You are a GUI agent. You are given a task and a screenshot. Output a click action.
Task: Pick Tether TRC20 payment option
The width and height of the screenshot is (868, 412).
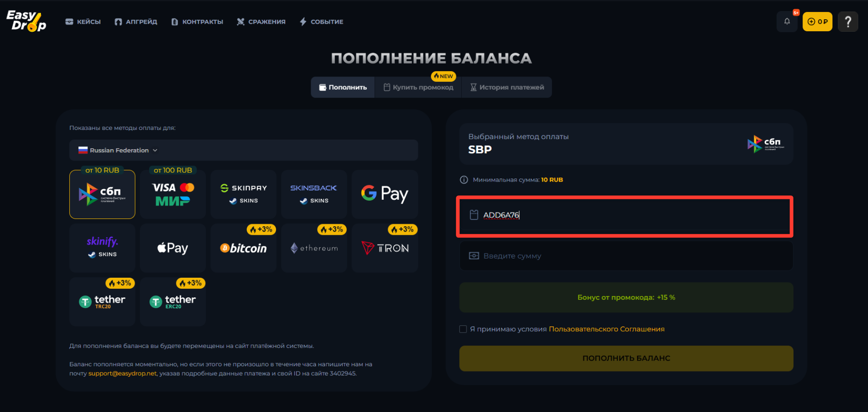tap(102, 301)
